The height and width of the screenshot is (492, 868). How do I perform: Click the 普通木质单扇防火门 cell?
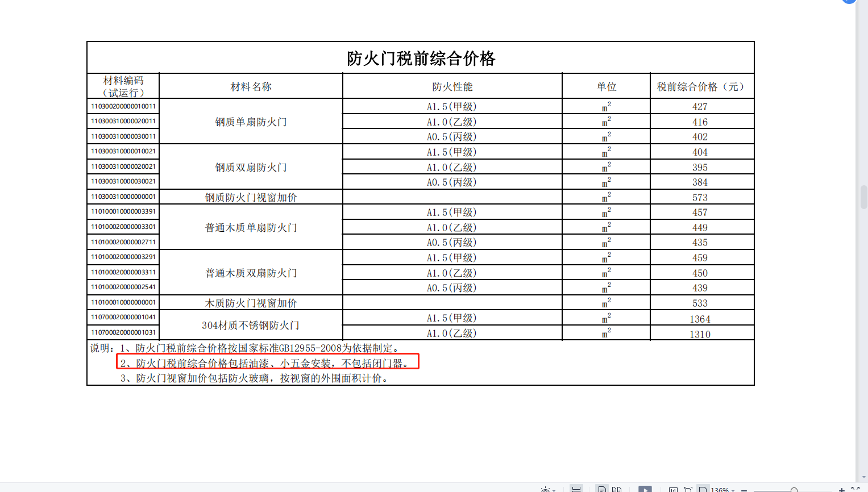[x=251, y=227]
